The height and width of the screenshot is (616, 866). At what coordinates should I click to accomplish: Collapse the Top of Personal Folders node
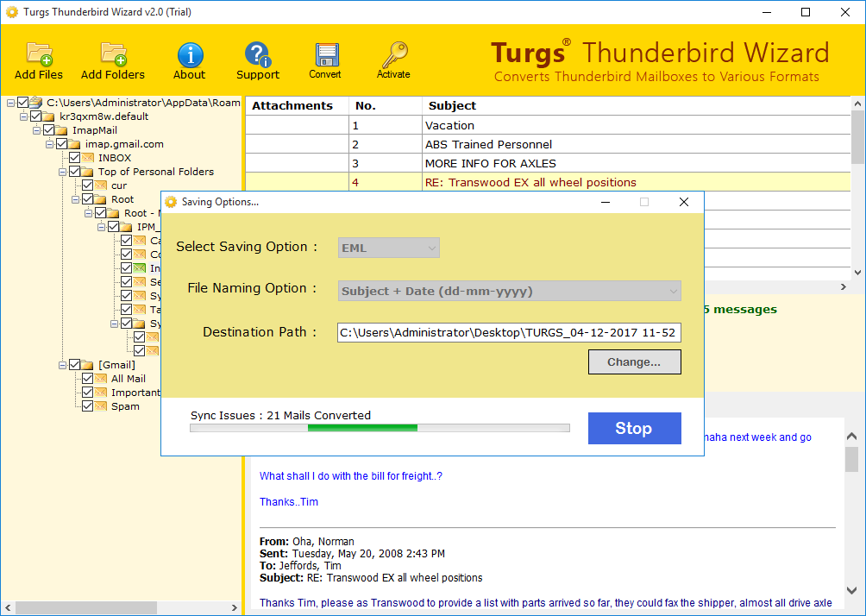[x=62, y=172]
